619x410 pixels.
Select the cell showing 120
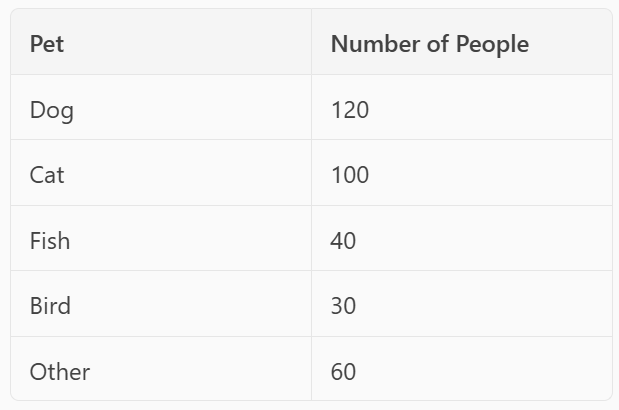coord(350,109)
